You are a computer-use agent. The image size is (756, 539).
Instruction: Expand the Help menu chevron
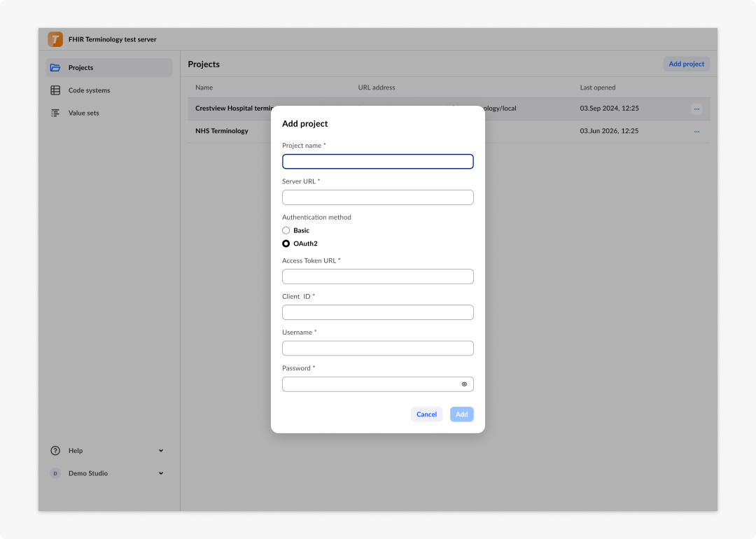pos(161,450)
